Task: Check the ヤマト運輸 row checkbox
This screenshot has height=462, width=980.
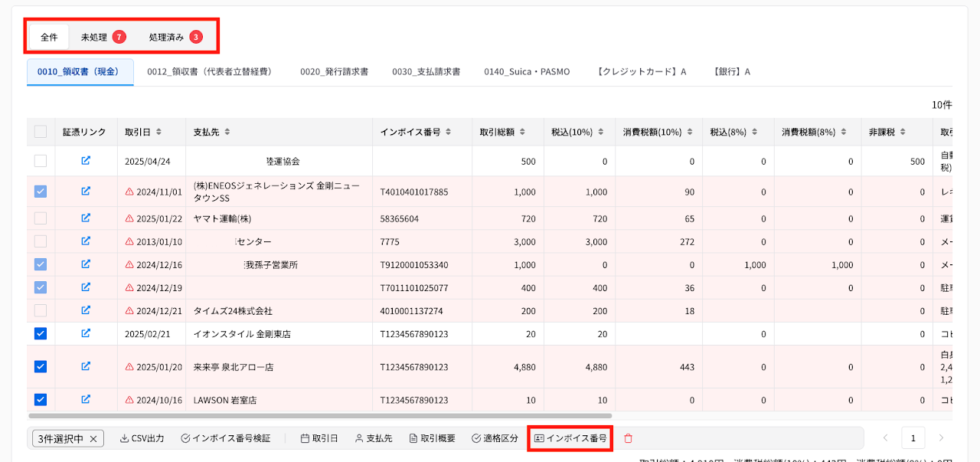Action: (x=41, y=218)
